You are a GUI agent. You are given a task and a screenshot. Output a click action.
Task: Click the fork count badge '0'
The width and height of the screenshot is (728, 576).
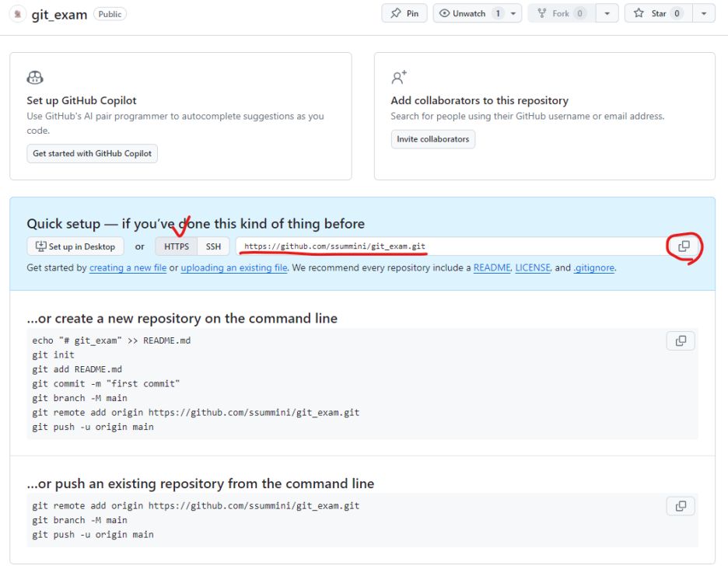pyautogui.click(x=580, y=13)
